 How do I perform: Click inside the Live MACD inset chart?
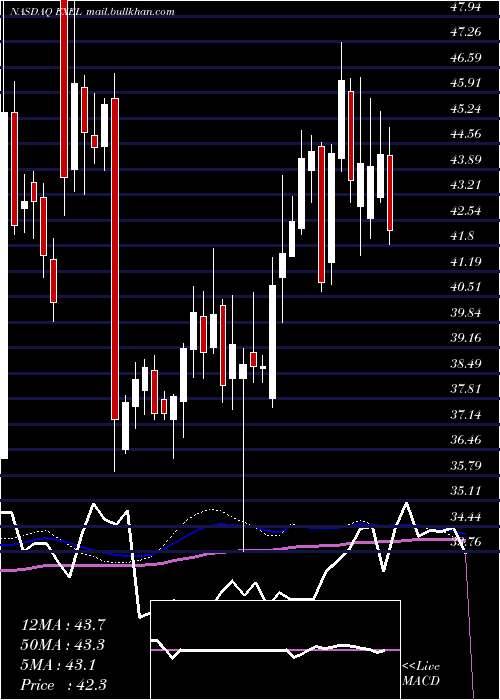[275, 650]
